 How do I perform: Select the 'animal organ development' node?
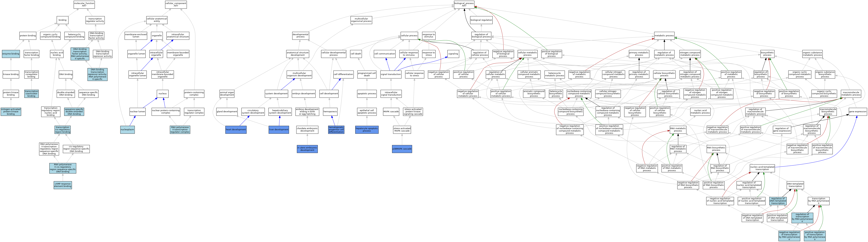[x=227, y=94]
